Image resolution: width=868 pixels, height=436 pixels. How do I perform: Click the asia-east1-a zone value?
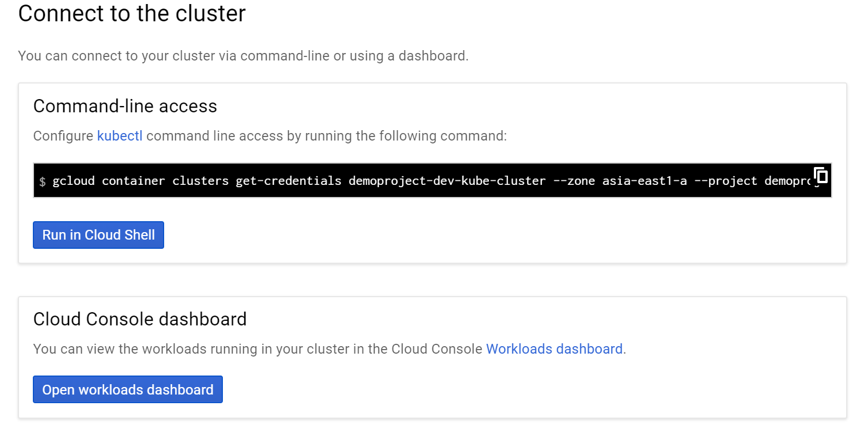645,181
